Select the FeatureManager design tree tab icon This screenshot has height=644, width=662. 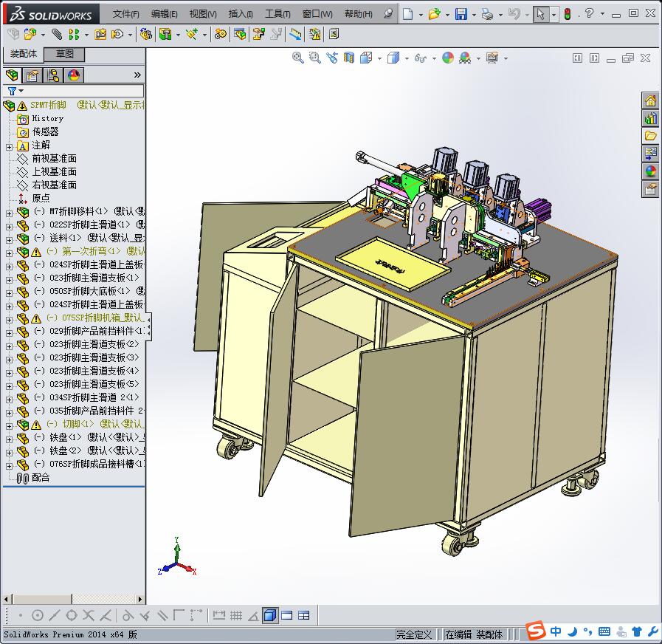(x=13, y=75)
